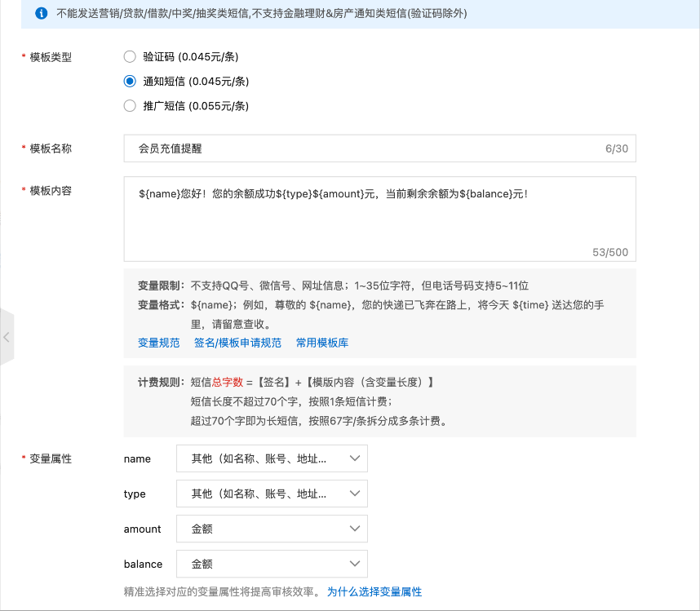The image size is (700, 611).
Task: Open the type variable attribute dropdown
Action: [x=272, y=494]
